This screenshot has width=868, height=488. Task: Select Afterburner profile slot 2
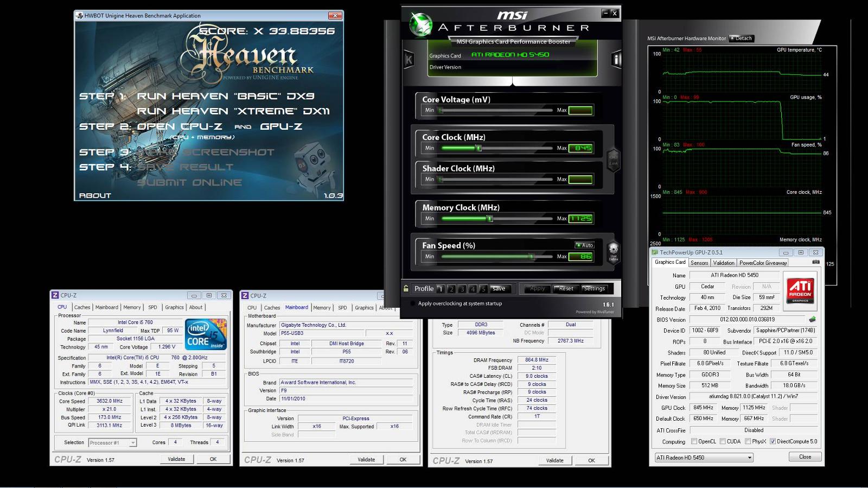pyautogui.click(x=451, y=289)
